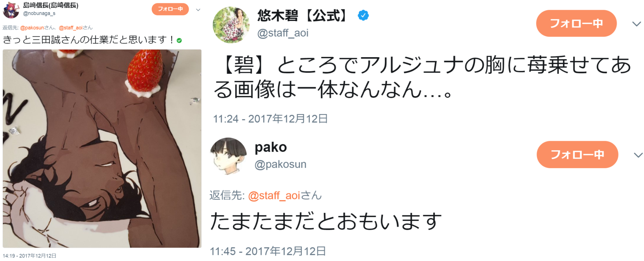The height and width of the screenshot is (261, 644).
Task: Click the @staff_aoi mention in pako's reply
Action: tap(274, 195)
